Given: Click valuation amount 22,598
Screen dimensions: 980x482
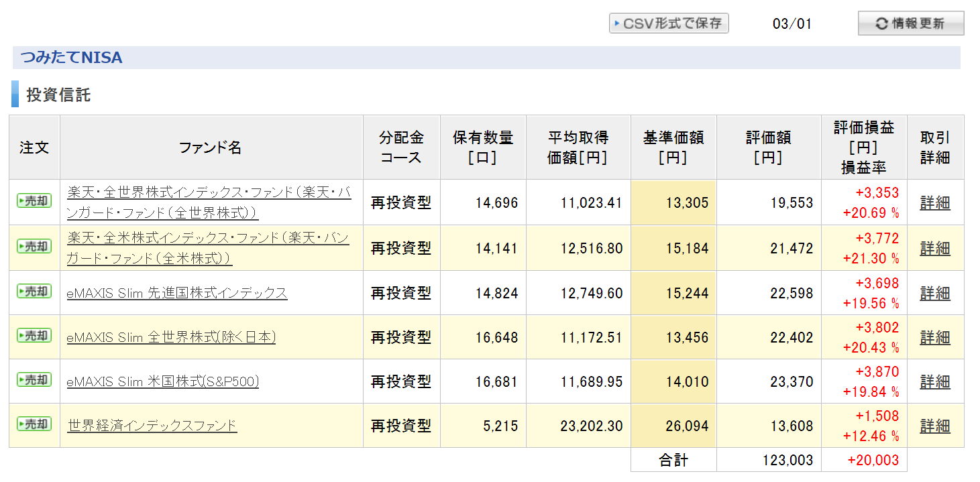Looking at the screenshot, I should 792,294.
